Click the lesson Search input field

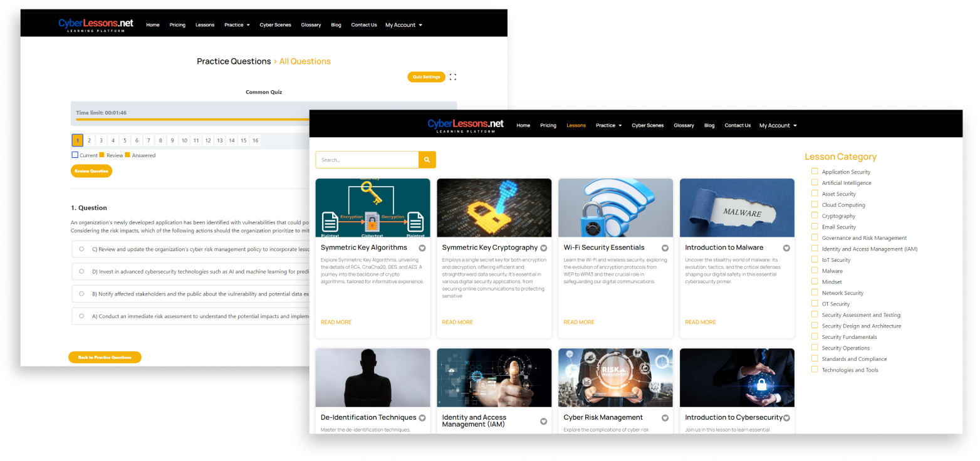(x=367, y=160)
